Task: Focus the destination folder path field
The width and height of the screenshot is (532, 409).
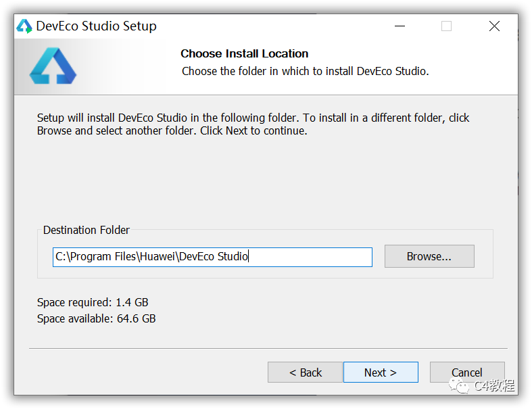Action: [x=212, y=257]
